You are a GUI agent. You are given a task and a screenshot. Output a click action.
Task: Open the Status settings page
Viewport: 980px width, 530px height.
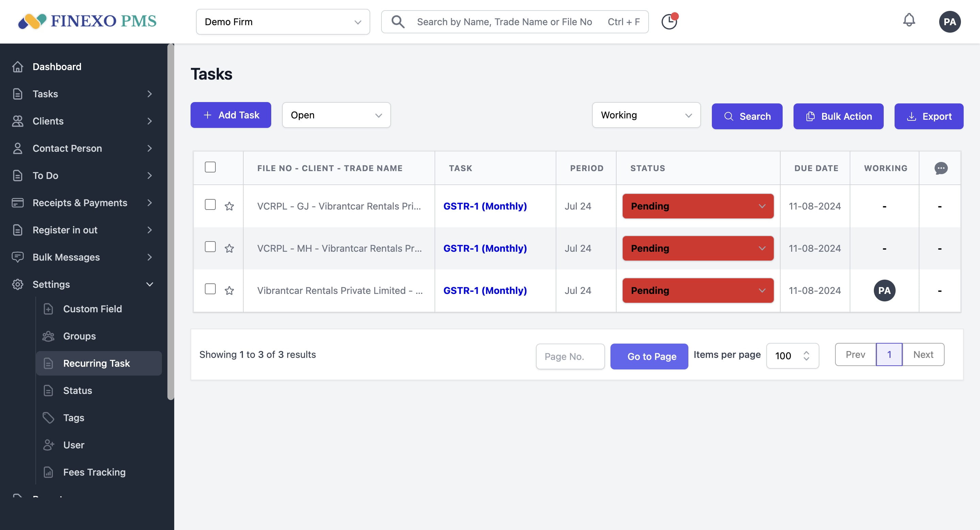pyautogui.click(x=78, y=390)
